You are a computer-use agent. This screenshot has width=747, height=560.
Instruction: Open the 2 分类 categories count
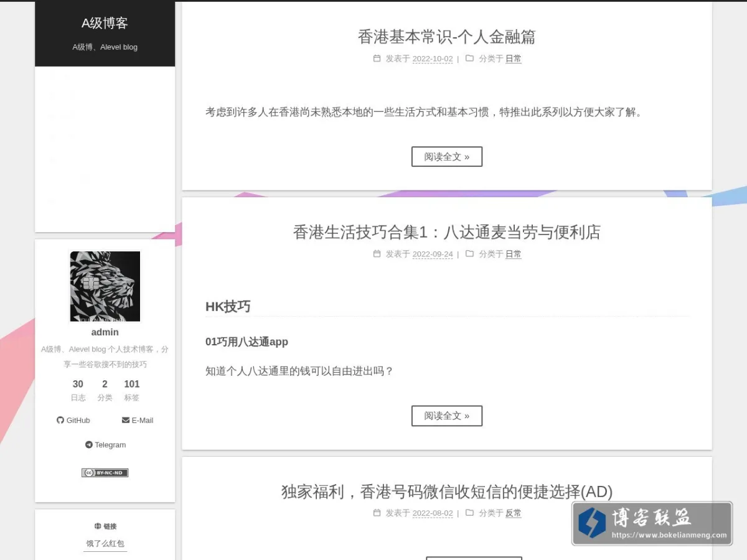point(105,390)
